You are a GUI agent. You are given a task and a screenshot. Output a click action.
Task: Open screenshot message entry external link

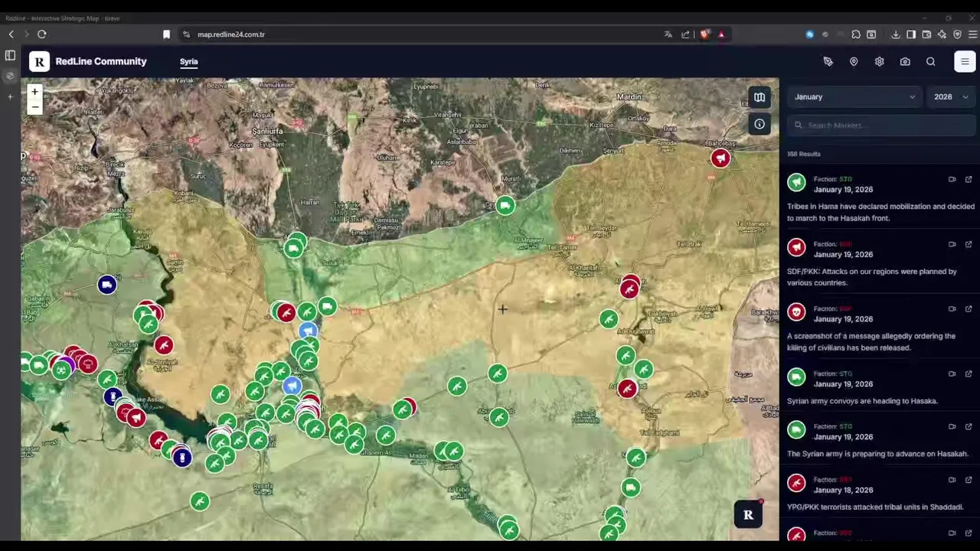pos(969,309)
